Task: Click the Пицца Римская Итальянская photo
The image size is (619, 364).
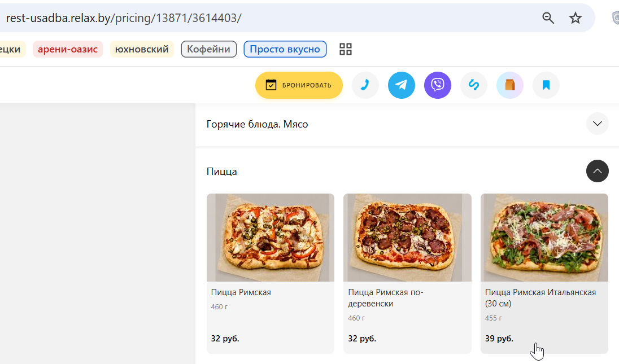Action: tap(544, 238)
